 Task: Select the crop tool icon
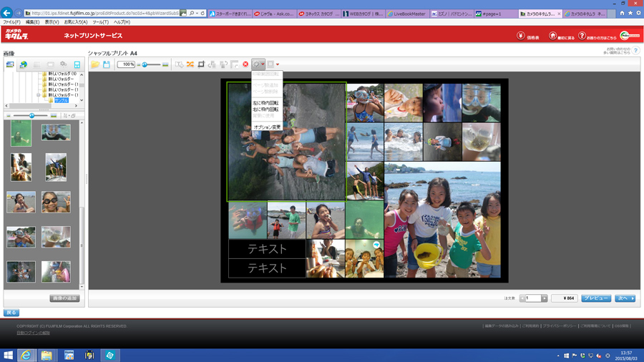[201, 64]
